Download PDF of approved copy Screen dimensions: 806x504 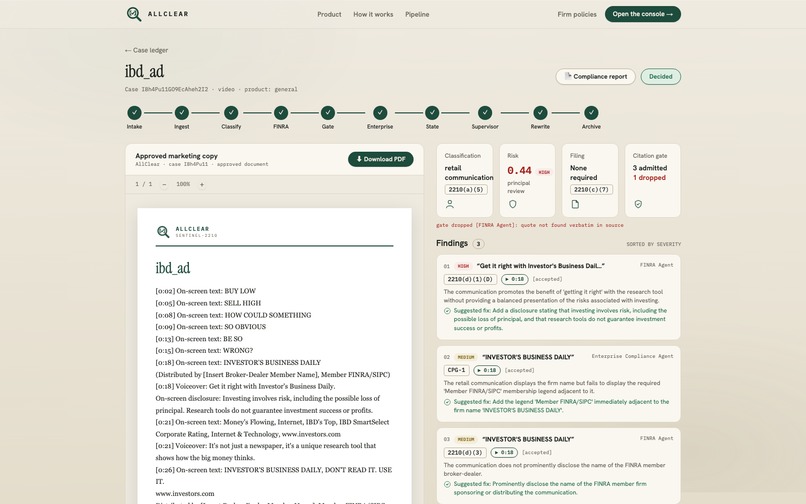pyautogui.click(x=380, y=159)
